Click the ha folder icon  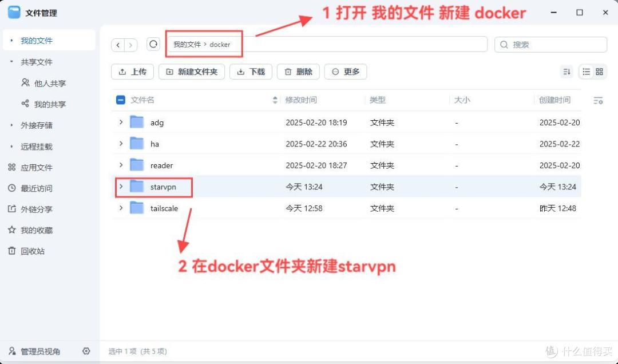[x=137, y=144]
